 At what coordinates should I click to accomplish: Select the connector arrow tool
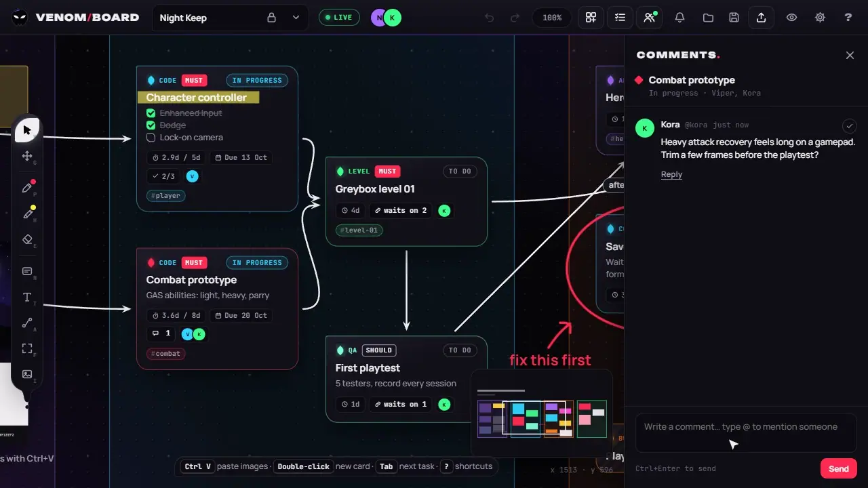(x=27, y=323)
